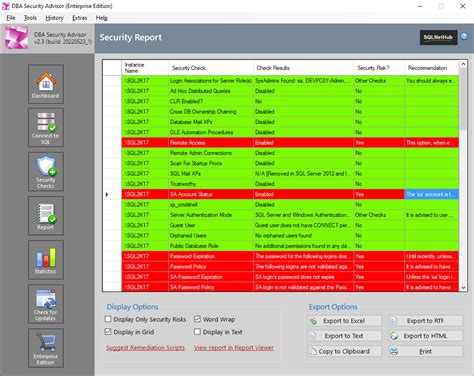
Task: Click the app icon in title bar
Action: click(6, 6)
